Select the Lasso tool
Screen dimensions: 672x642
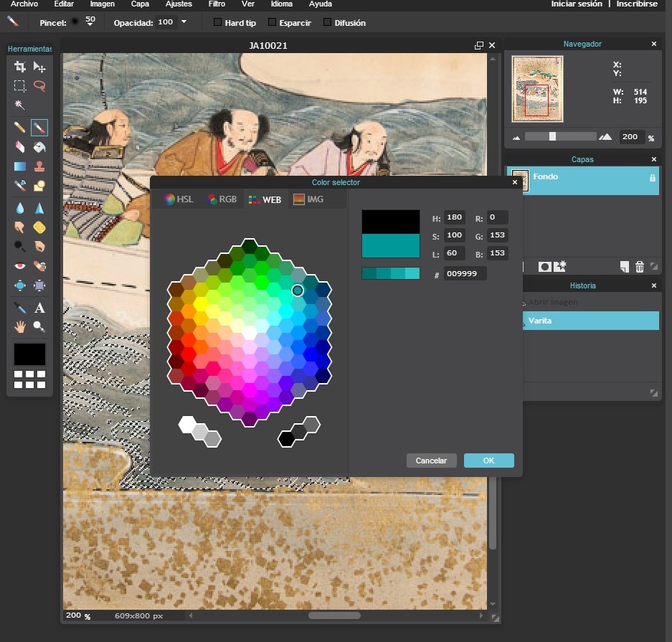(x=39, y=86)
